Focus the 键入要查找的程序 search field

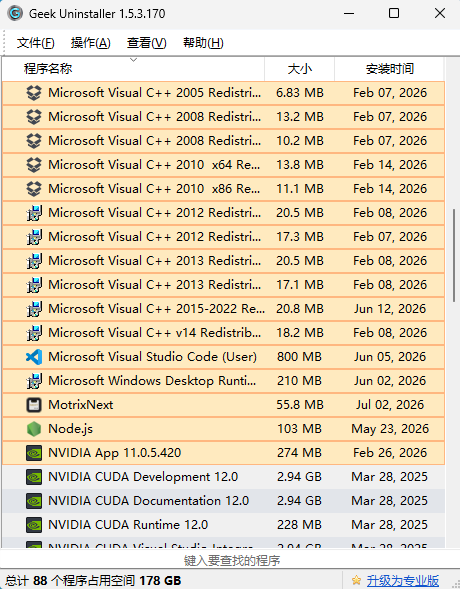click(x=230, y=560)
